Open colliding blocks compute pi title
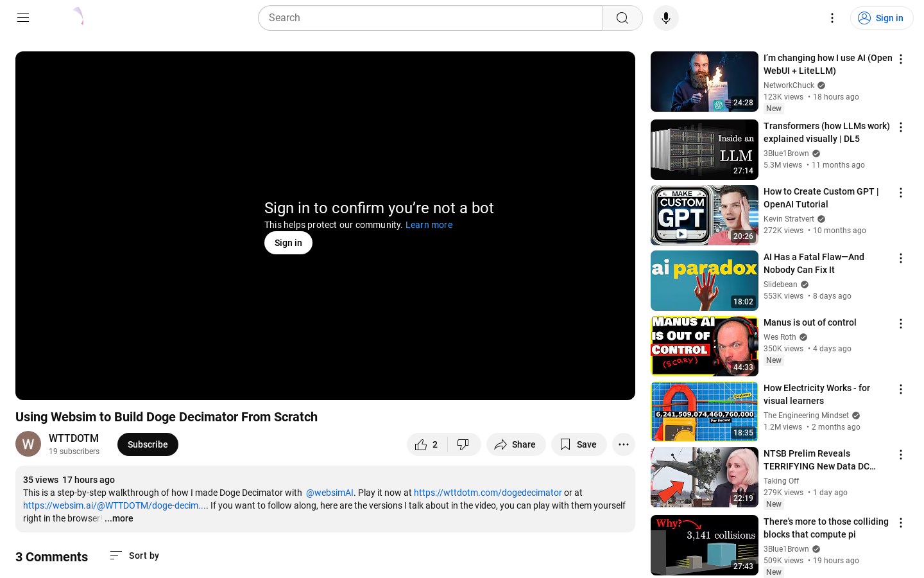This screenshot has height=578, width=924. 826,528
